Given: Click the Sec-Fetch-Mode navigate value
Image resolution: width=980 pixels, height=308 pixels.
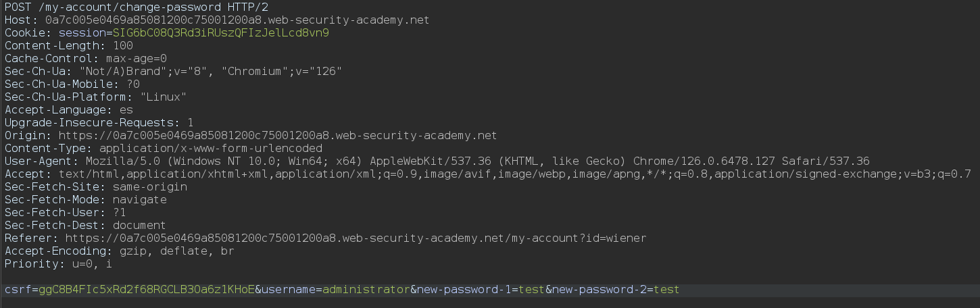Looking at the screenshot, I should tap(140, 200).
